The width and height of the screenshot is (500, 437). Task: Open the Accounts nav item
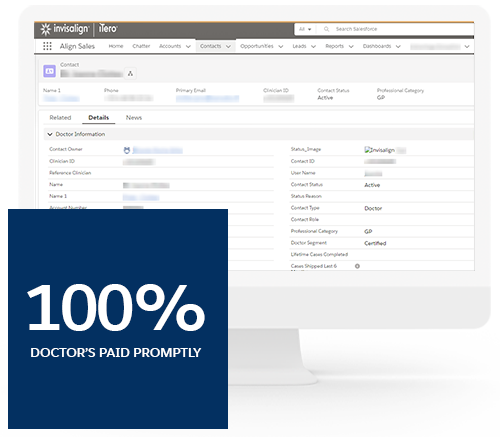click(170, 46)
